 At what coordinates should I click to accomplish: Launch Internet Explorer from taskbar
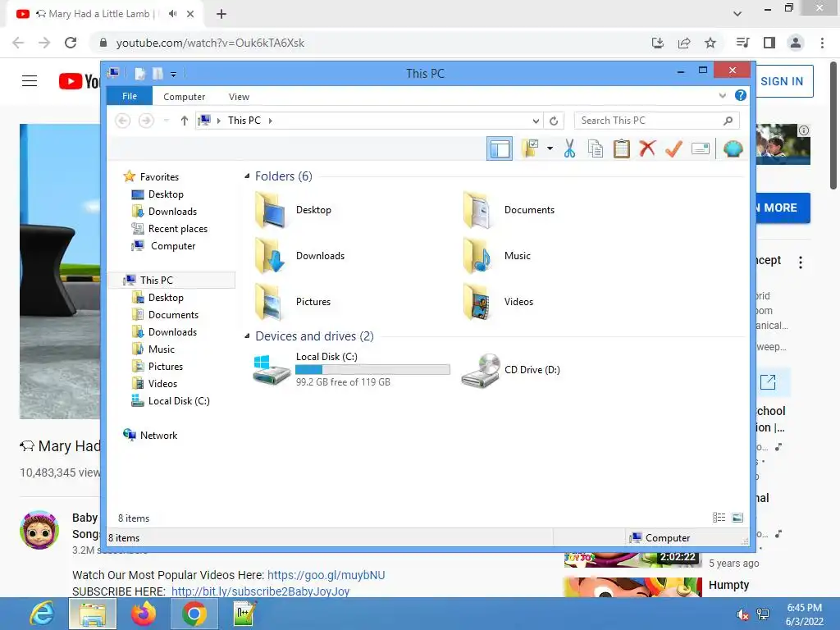point(42,614)
